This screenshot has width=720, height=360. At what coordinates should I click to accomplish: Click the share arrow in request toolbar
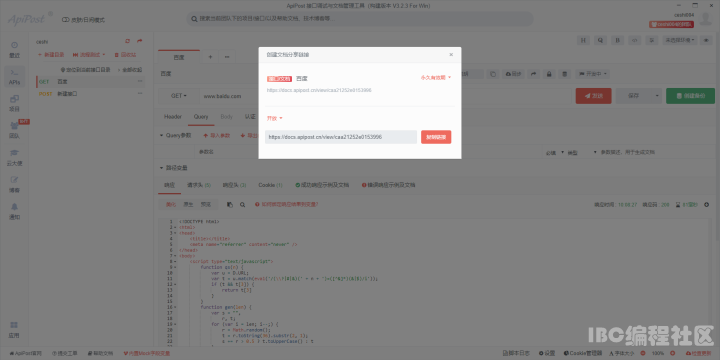pos(533,74)
